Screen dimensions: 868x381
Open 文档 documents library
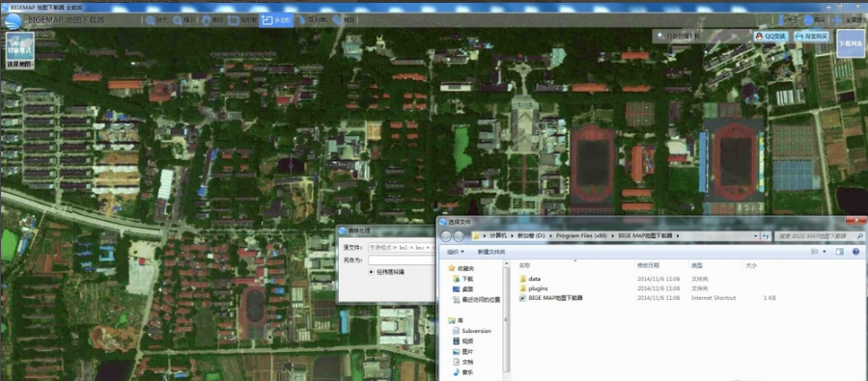tap(462, 362)
